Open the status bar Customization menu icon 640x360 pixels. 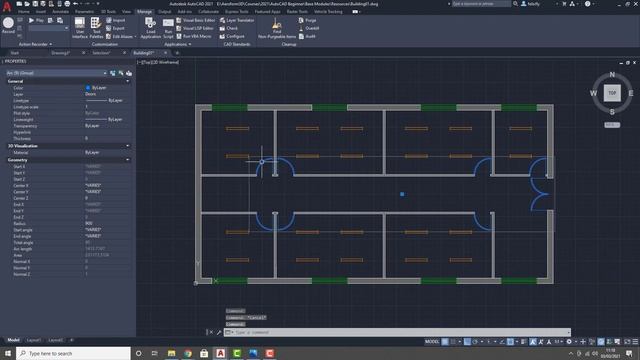[635, 342]
